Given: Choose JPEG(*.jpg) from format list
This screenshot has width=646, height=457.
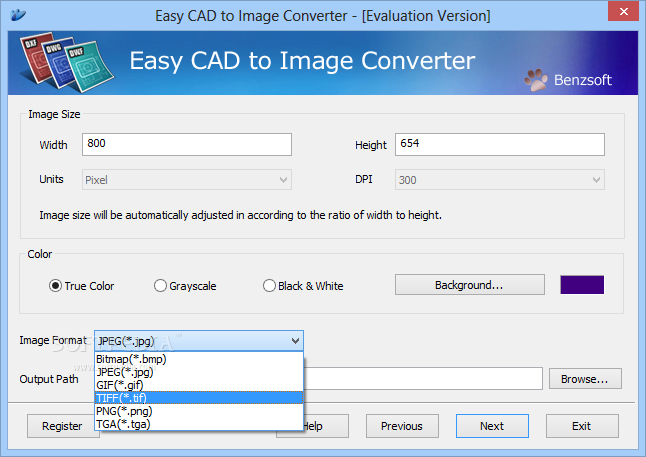Looking at the screenshot, I should click(x=199, y=372).
